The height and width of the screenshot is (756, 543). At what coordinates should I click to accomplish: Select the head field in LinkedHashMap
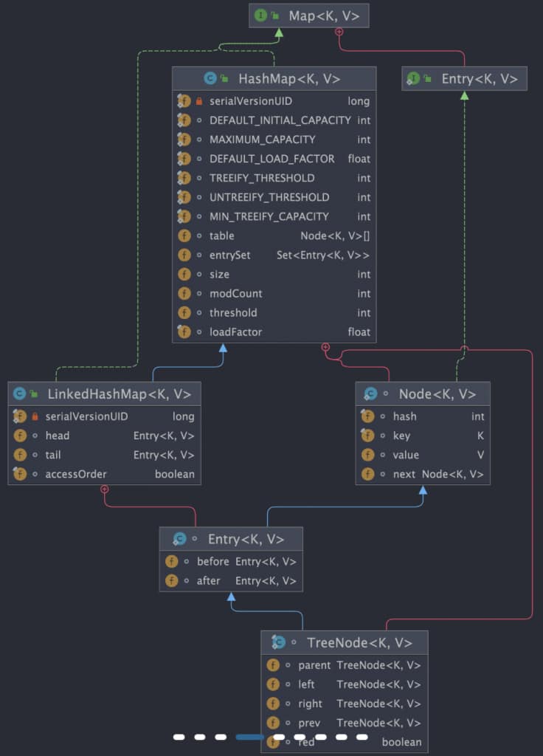coord(58,436)
